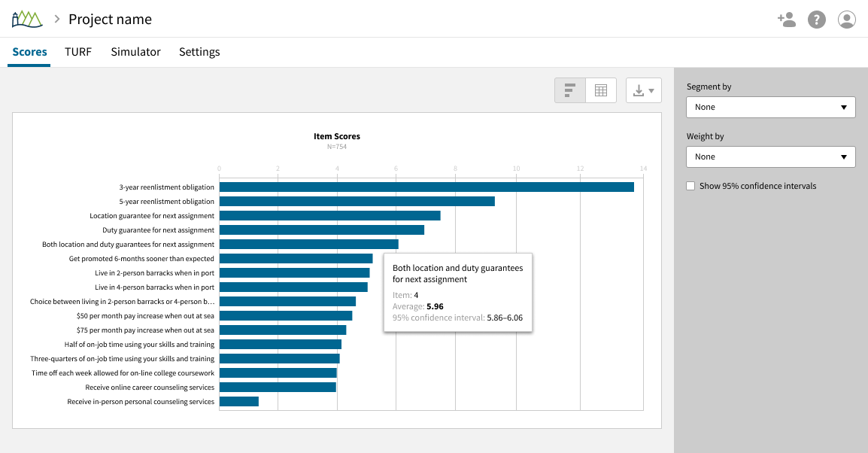Click the Weight by label
The width and height of the screenshot is (868, 453).
706,136
